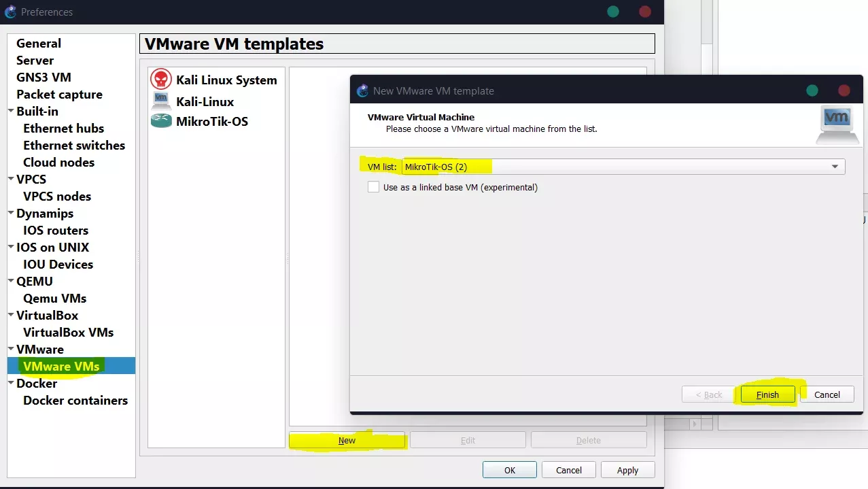Select Kali Linux System template text
The height and width of the screenshot is (489, 868).
pyautogui.click(x=226, y=80)
